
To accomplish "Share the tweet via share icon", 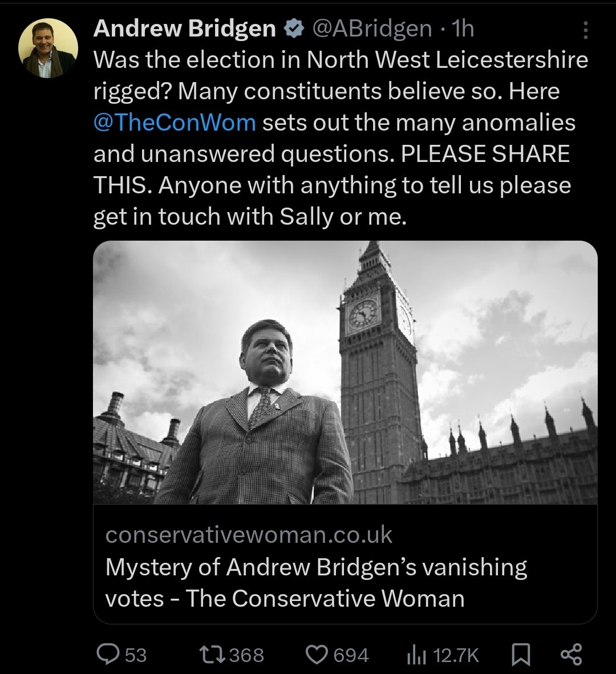I will point(572,654).
